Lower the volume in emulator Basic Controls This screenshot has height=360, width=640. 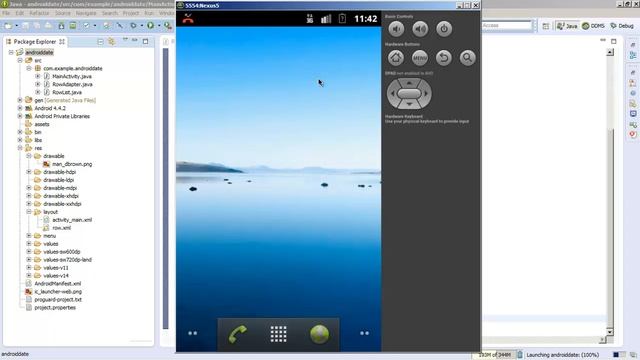[396, 29]
